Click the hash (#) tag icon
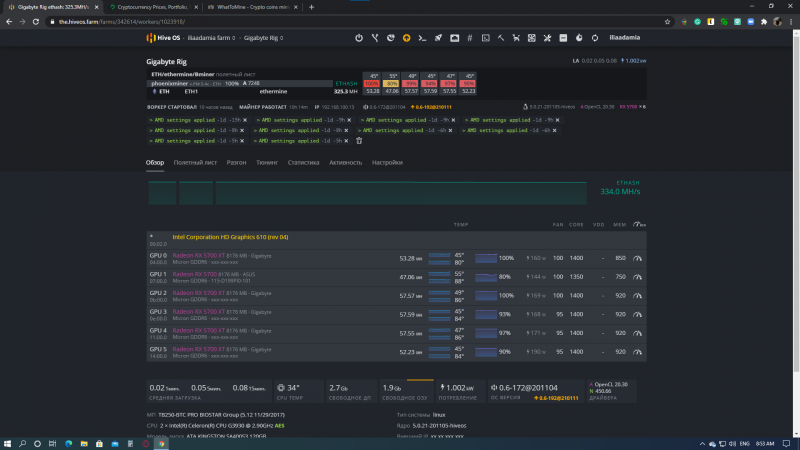This screenshot has width=800, height=450. click(x=469, y=38)
